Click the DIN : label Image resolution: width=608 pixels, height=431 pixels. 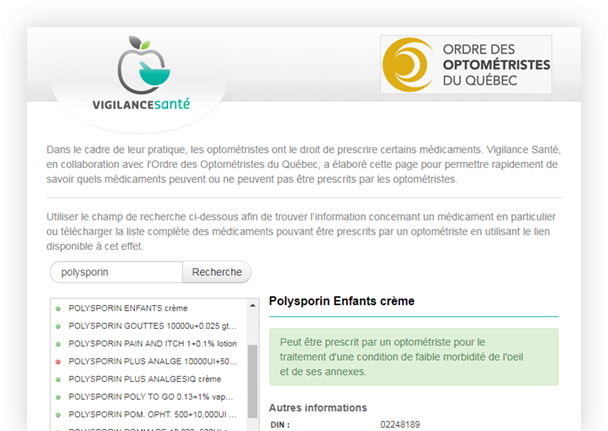tap(280, 425)
